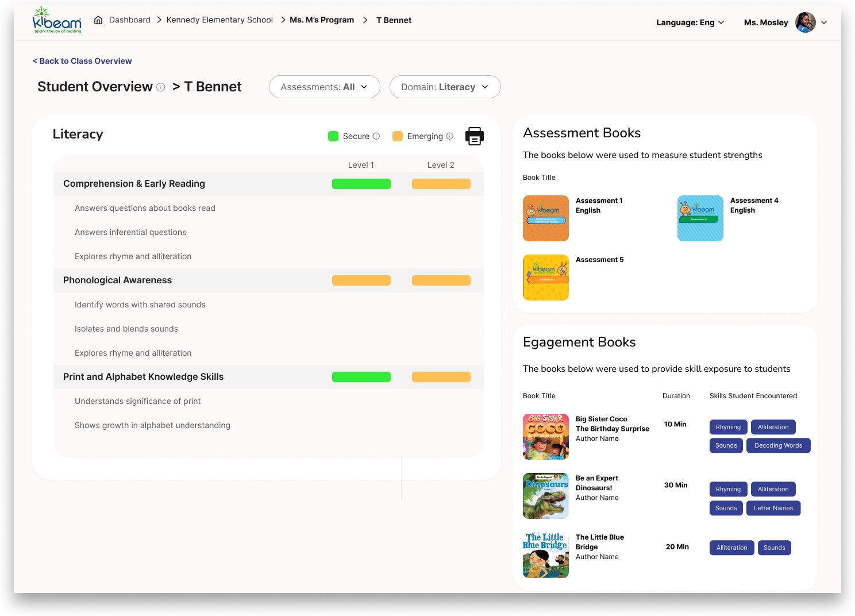Open the Emerging legend info icon

click(x=450, y=136)
